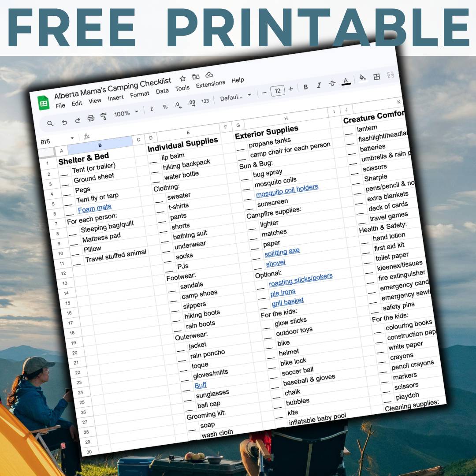The image size is (476, 476).
Task: Open the text color picker
Action: (346, 81)
